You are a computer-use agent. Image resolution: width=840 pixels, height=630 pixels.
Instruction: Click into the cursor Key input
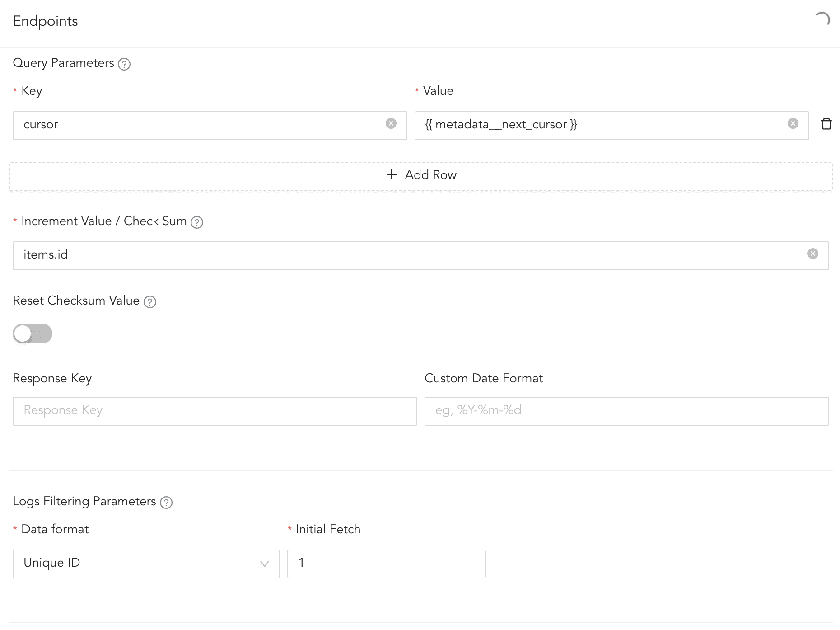click(199, 125)
